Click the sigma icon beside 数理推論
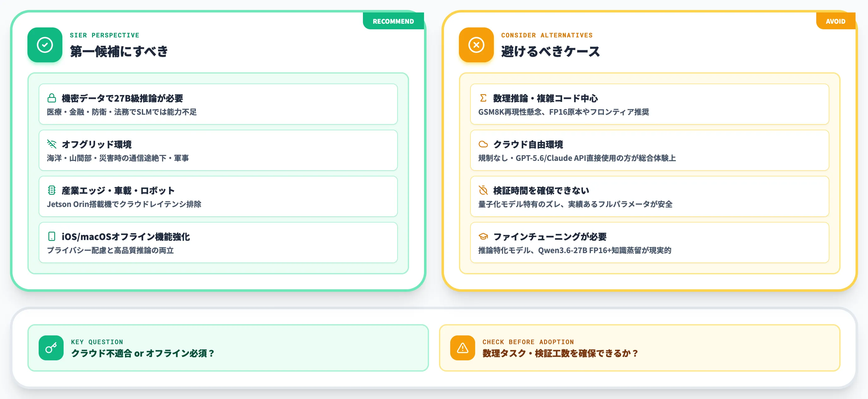This screenshot has height=399, width=868. tap(483, 98)
